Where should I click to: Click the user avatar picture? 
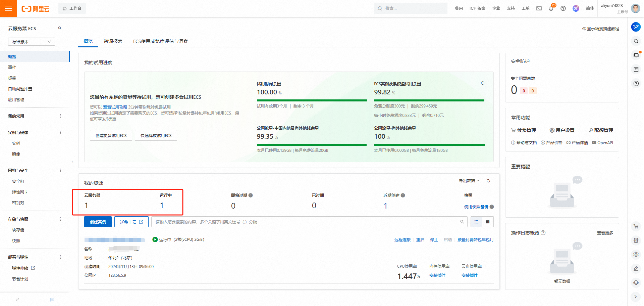click(635, 8)
